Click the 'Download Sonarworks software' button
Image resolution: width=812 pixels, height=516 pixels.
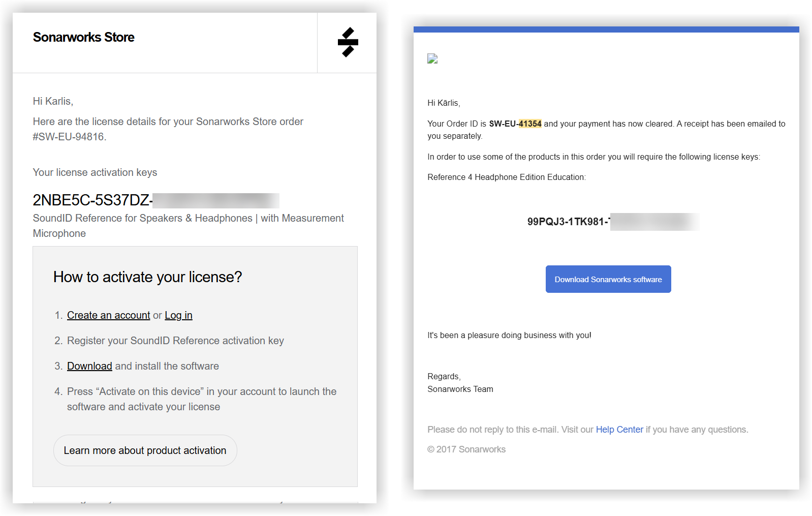point(608,279)
